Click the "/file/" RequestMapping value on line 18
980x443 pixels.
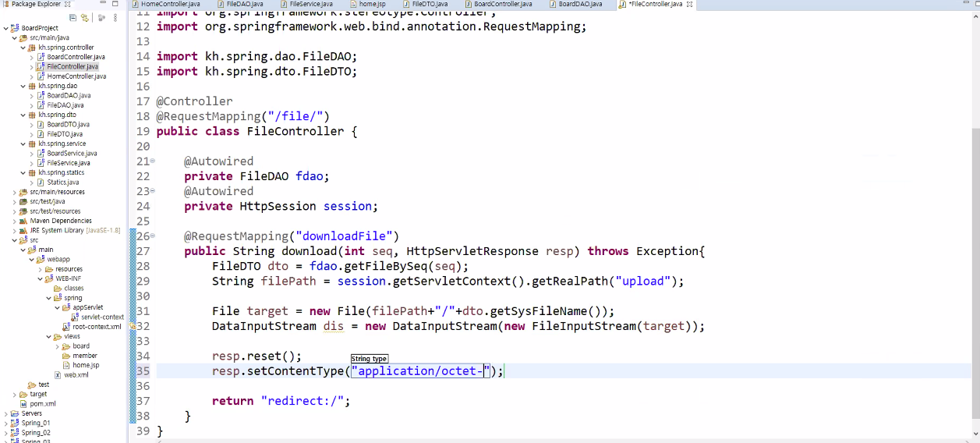(295, 116)
